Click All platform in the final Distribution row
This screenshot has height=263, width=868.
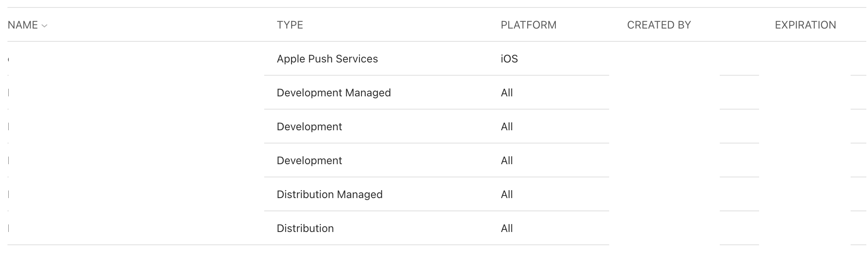pyautogui.click(x=507, y=228)
